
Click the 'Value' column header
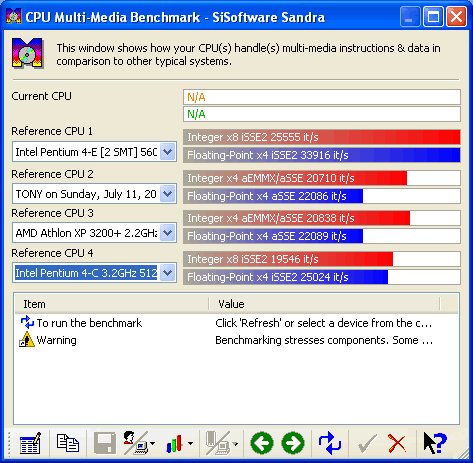click(324, 304)
